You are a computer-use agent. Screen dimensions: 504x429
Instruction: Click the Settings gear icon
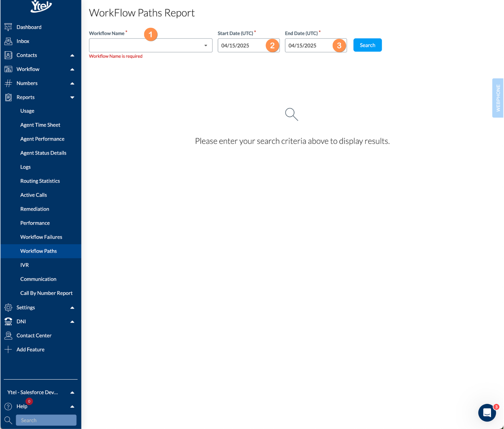(x=8, y=307)
